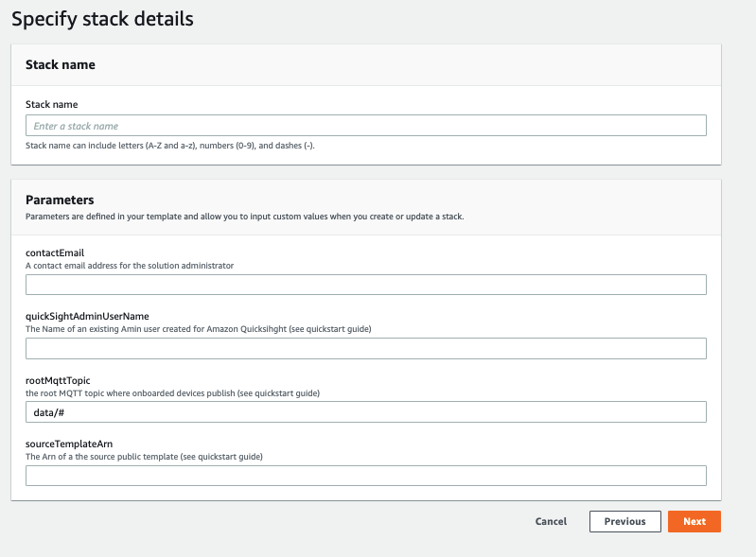Focus the sourceTemplateArn text box

pos(366,476)
